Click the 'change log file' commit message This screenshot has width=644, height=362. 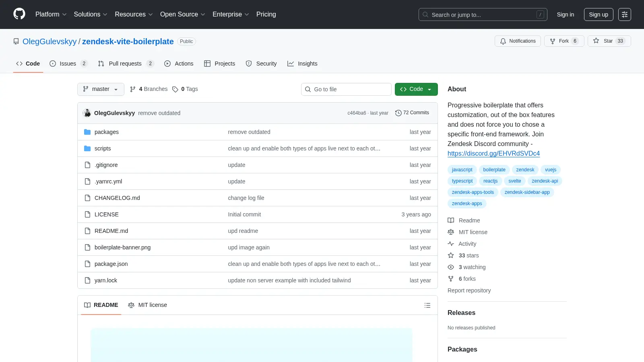(x=246, y=198)
